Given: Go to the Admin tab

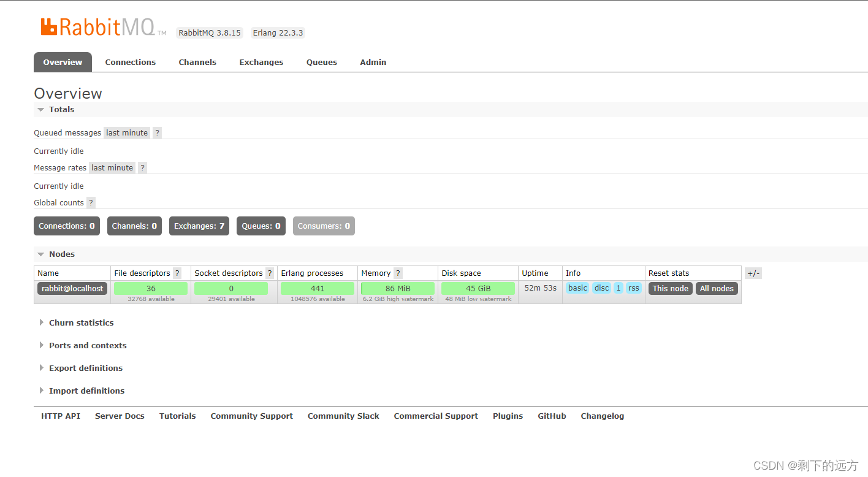Looking at the screenshot, I should pyautogui.click(x=373, y=62).
